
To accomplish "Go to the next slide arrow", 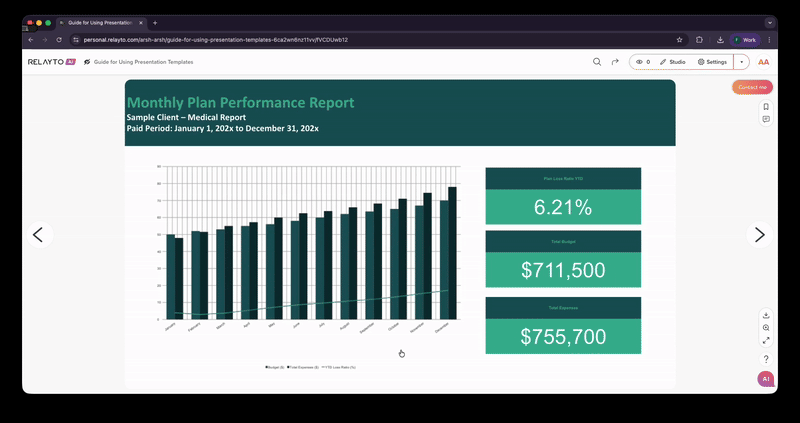I will [x=759, y=235].
